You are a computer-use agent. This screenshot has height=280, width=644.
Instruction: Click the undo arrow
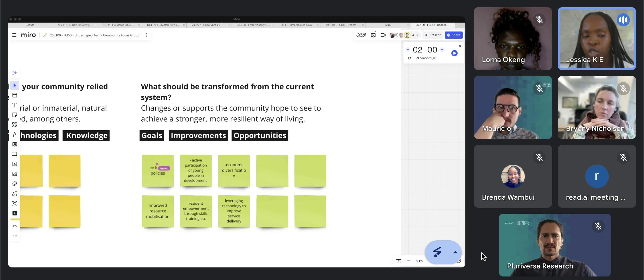coord(15,226)
